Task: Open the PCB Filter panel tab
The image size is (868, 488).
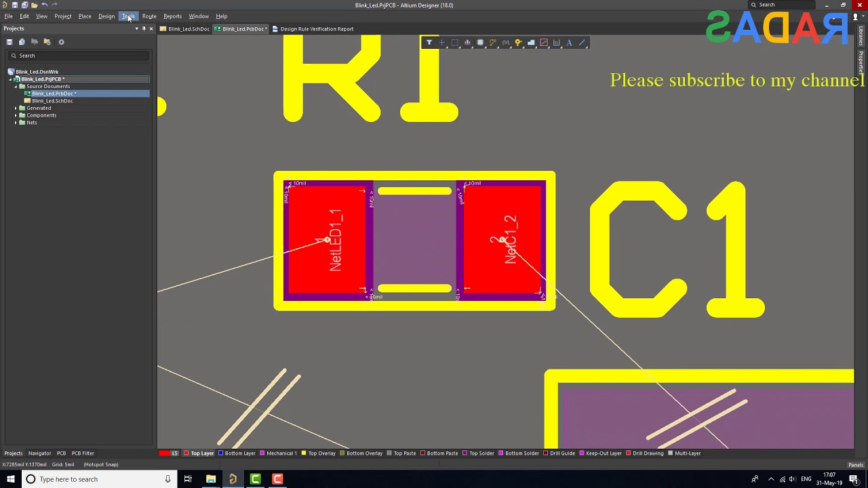Action: tap(83, 453)
